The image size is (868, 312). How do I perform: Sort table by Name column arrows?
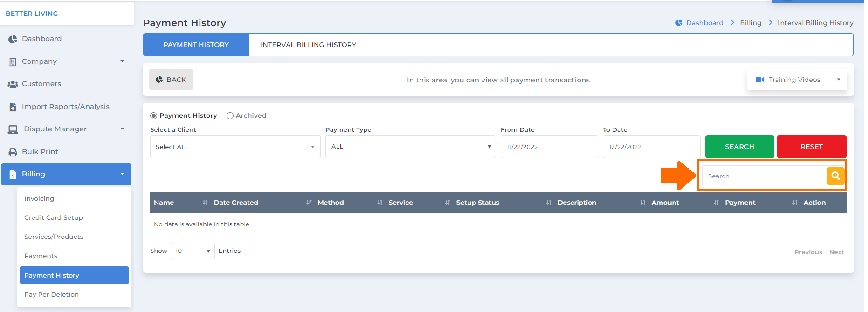click(x=205, y=203)
